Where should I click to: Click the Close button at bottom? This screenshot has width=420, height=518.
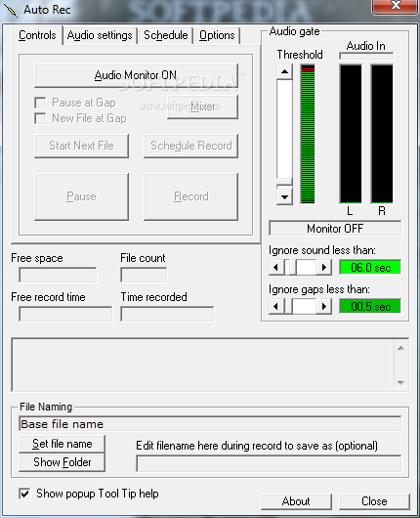(374, 501)
